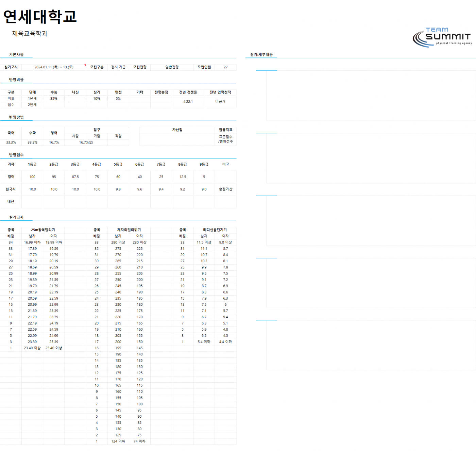Select the exam date cell 2024.01.11
The height and width of the screenshot is (451, 476).
pos(54,67)
